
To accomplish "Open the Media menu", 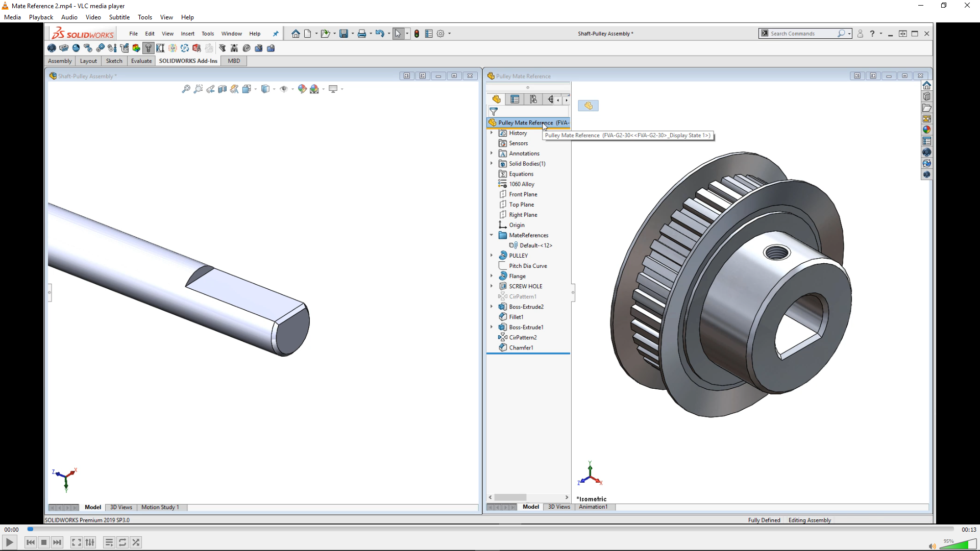I will coord(12,17).
